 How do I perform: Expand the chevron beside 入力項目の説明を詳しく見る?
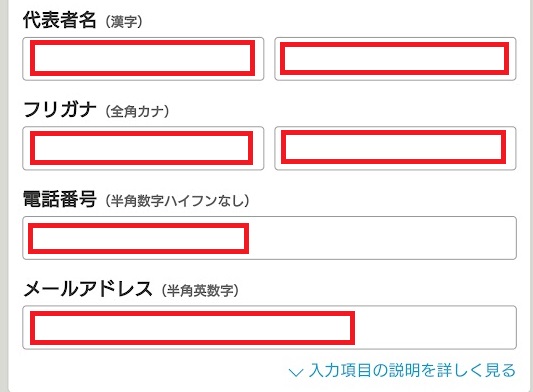(295, 372)
